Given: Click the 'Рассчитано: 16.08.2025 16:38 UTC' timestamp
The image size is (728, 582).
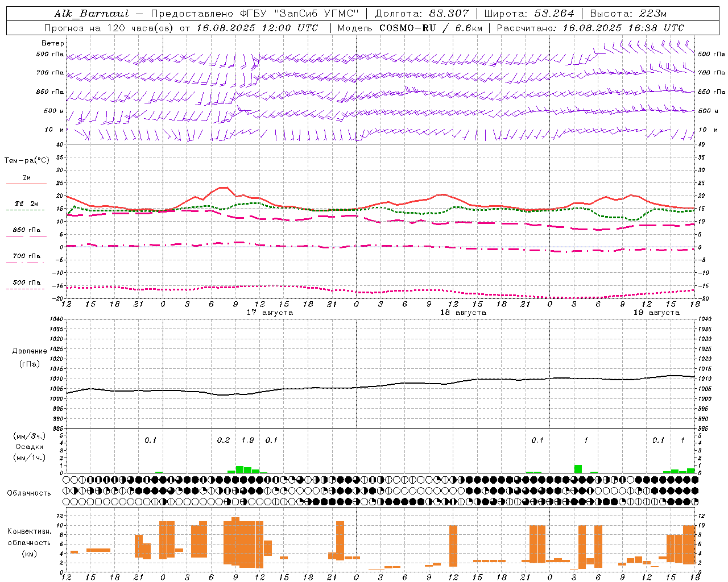Looking at the screenshot, I should [590, 28].
